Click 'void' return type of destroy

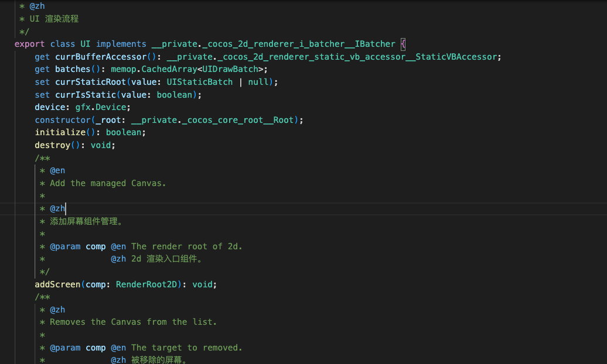click(101, 145)
